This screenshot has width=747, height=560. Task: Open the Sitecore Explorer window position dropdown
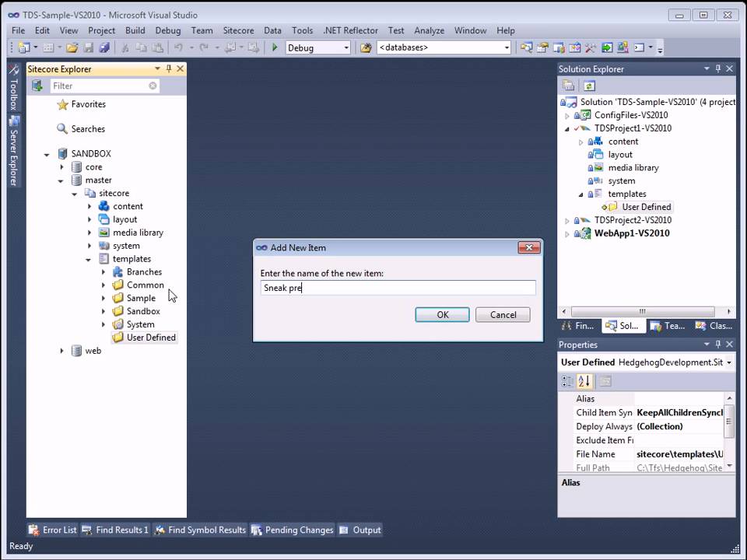(x=157, y=69)
